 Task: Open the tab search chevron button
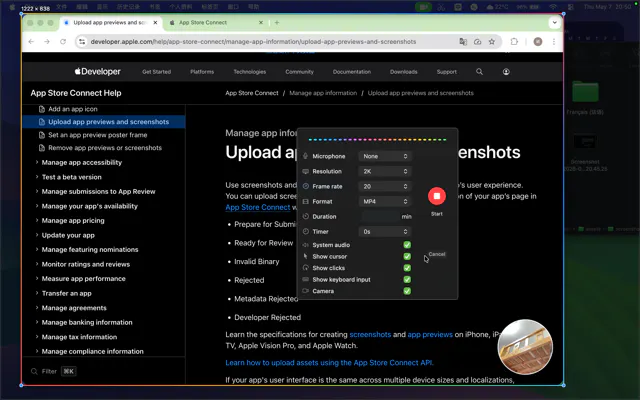554,23
